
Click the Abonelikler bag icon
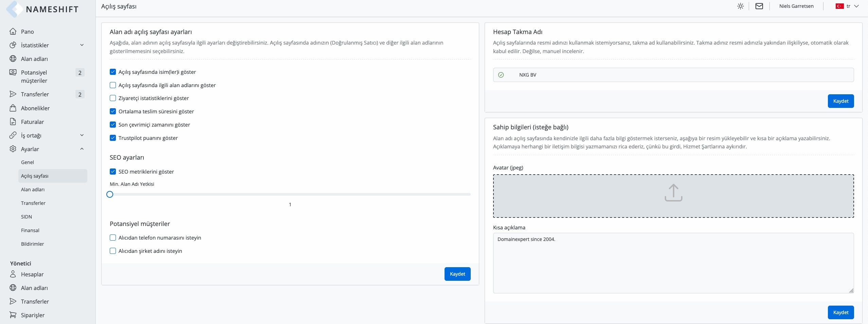pyautogui.click(x=13, y=108)
